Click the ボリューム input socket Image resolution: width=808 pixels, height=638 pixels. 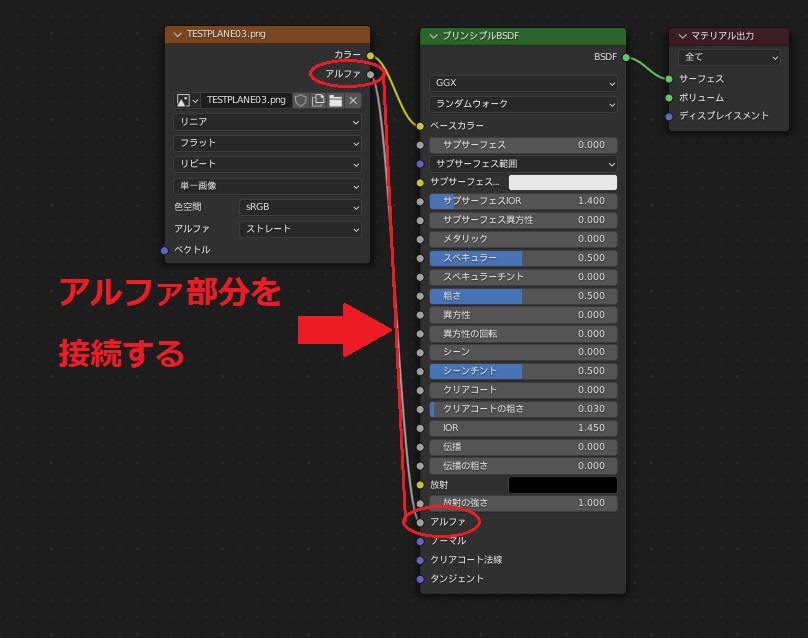pos(669,98)
